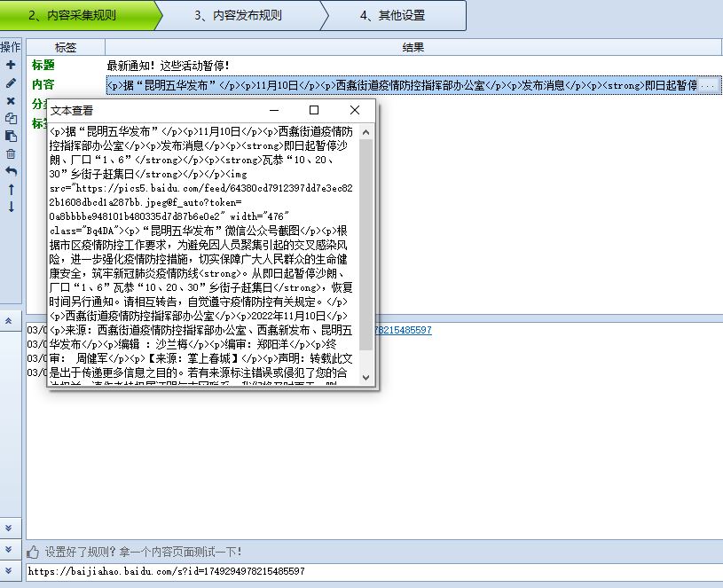Click the pencil edit tag icon
Screen dimensions: 723x588
pyautogui.click(x=11, y=82)
